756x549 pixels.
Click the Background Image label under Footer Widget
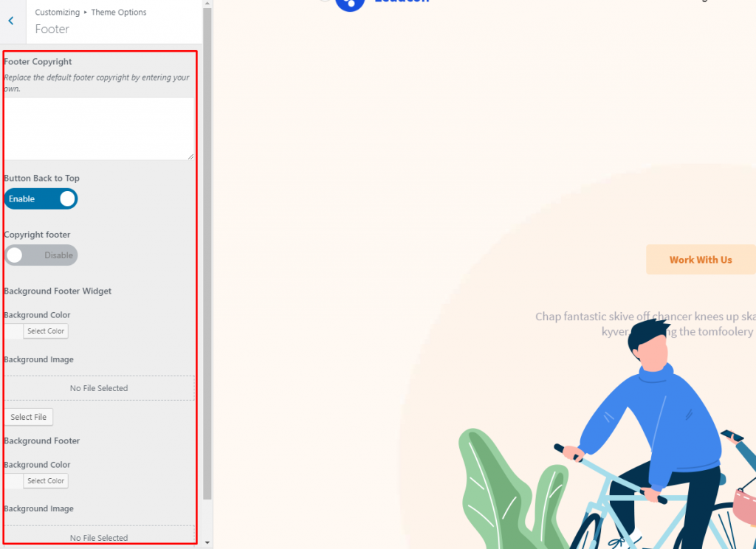pyautogui.click(x=38, y=359)
